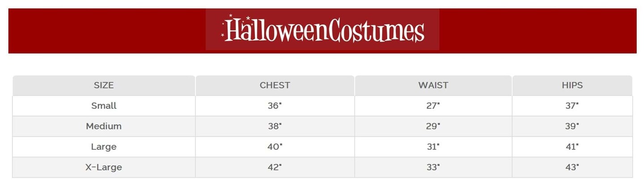Click the CHEST column header

pos(275,85)
